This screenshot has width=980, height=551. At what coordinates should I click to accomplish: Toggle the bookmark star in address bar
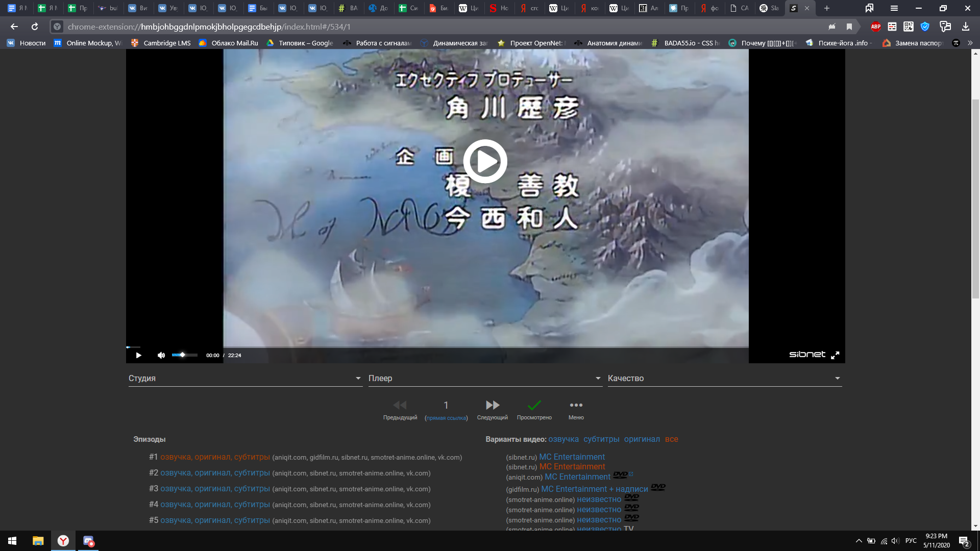(848, 27)
